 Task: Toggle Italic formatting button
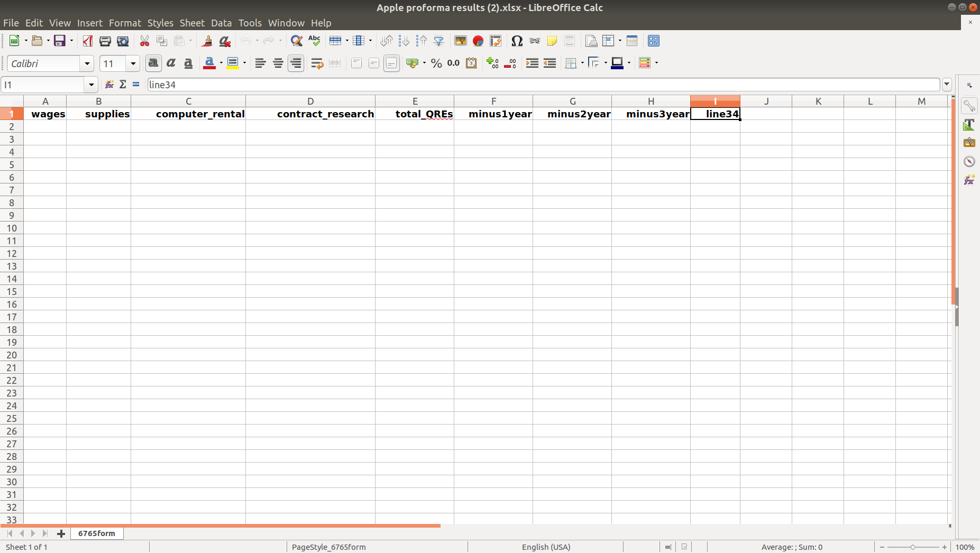coord(171,63)
